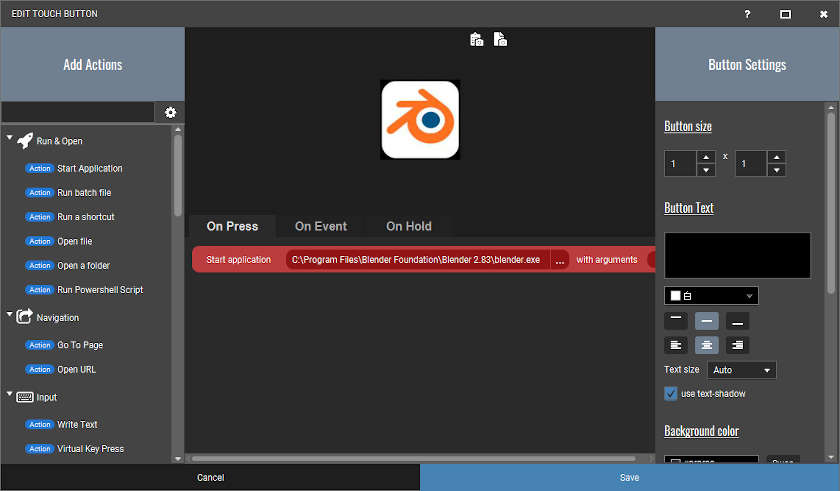Click the Button Text heading
Image resolution: width=840 pixels, height=491 pixels.
tap(689, 208)
